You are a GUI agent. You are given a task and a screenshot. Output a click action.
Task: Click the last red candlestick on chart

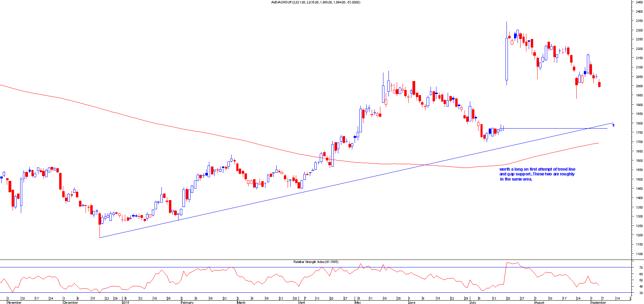(x=599, y=84)
